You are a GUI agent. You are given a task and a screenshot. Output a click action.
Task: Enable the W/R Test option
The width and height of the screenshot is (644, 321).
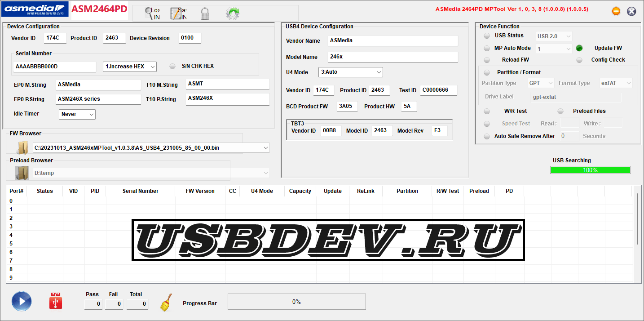click(487, 111)
